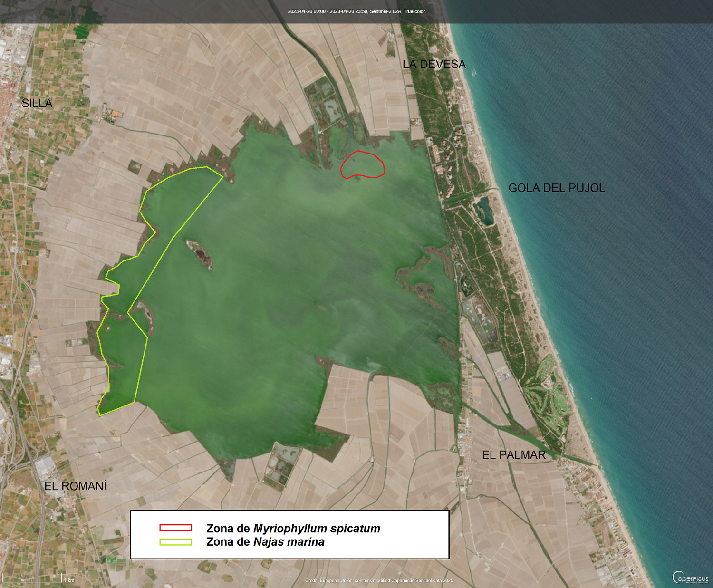This screenshot has width=713, height=588.
Task: Select the red outlined Myriophyllum zone on the lake
Action: pyautogui.click(x=363, y=165)
